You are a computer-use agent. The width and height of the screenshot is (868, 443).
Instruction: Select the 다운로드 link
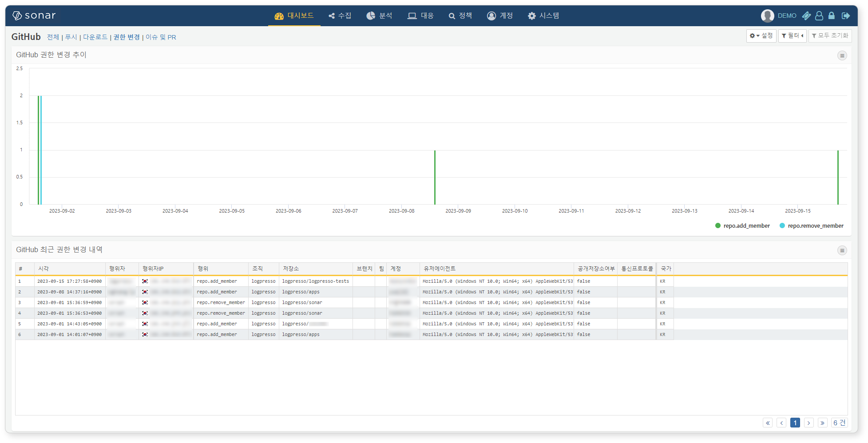point(95,37)
